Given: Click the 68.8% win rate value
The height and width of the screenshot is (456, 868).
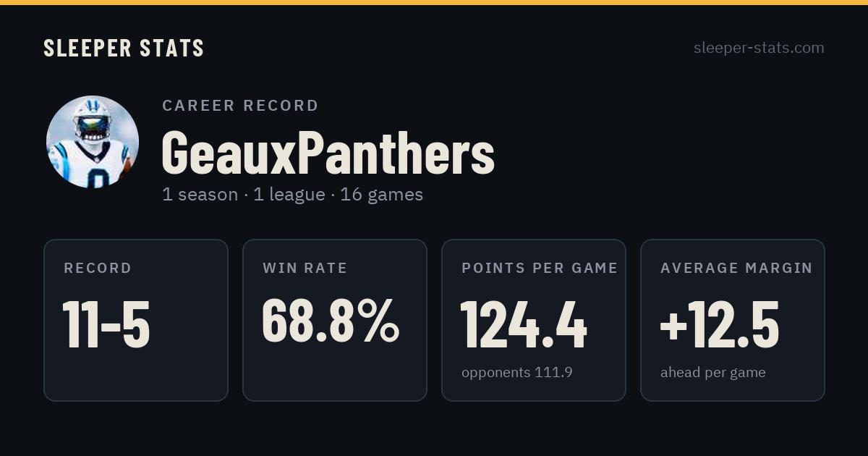Looking at the screenshot, I should coord(331,321).
